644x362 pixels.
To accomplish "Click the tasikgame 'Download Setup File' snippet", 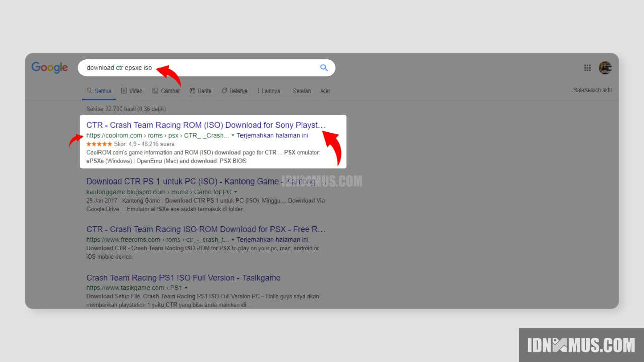I will [203, 300].
